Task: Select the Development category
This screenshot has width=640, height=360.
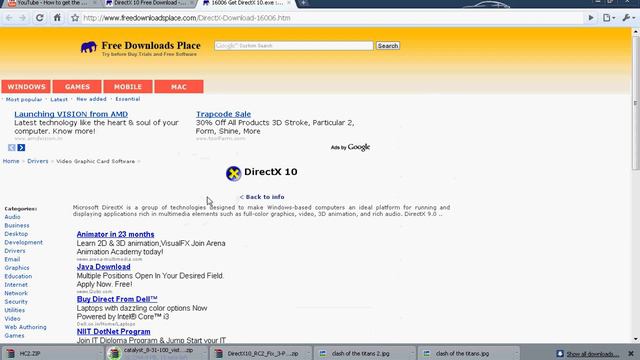Action: pos(24,242)
